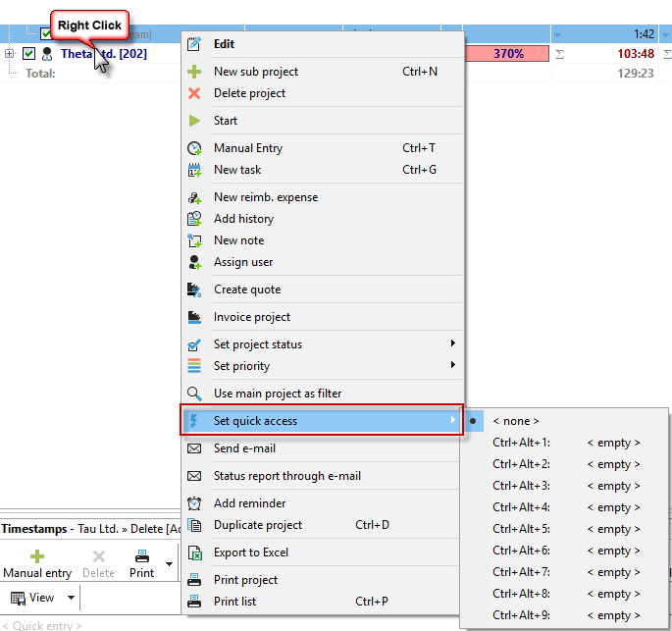
Task: Choose Duplicate project from context menu
Action: pos(258,525)
